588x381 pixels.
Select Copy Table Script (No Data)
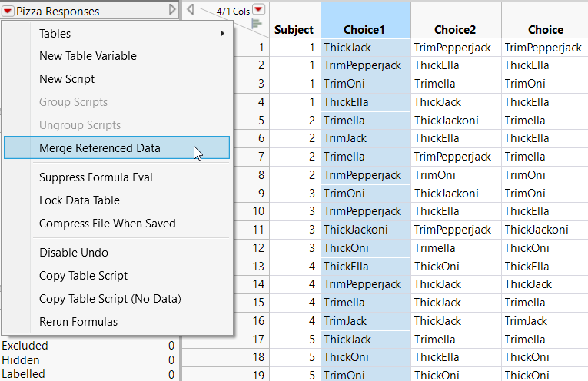coord(110,299)
